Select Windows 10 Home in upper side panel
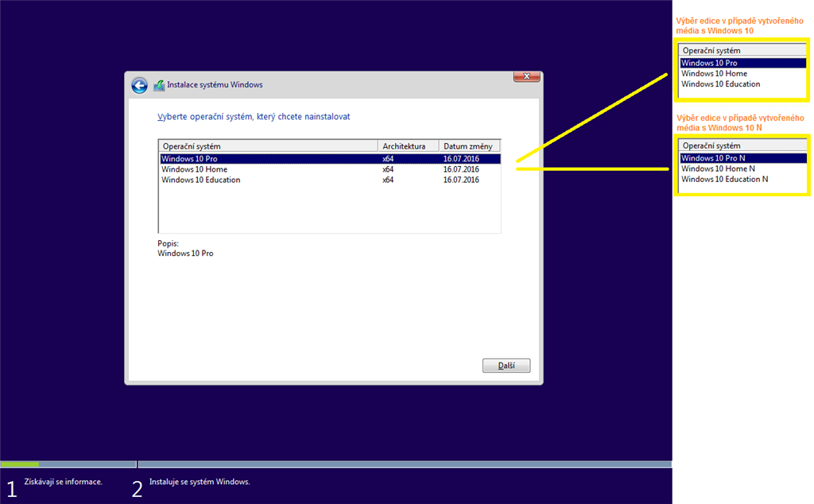The image size is (814, 504). pos(714,74)
